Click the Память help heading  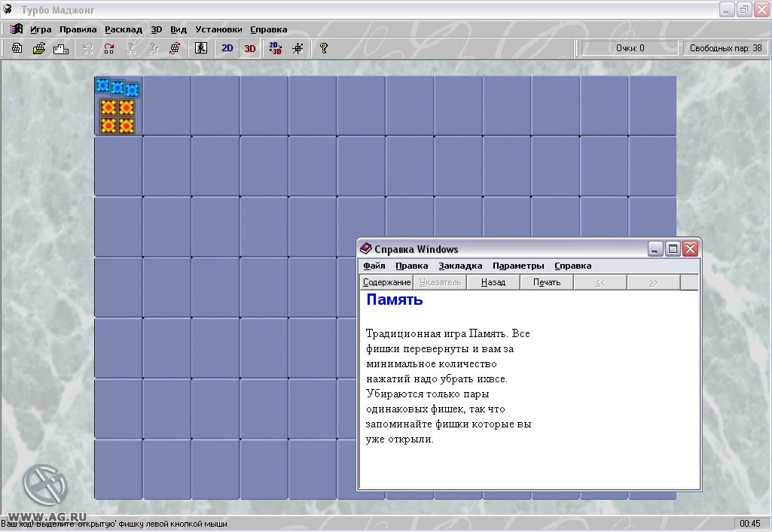395,299
